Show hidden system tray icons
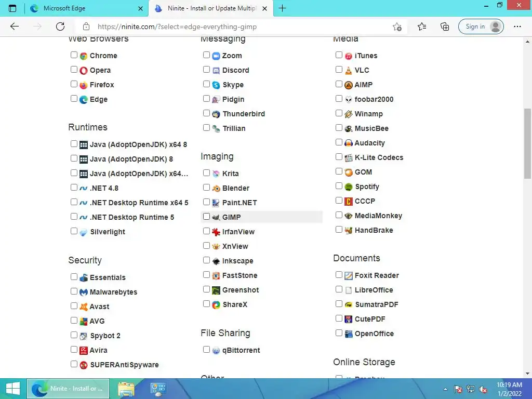Screen dimensions: 532x399 pyautogui.click(x=445, y=389)
